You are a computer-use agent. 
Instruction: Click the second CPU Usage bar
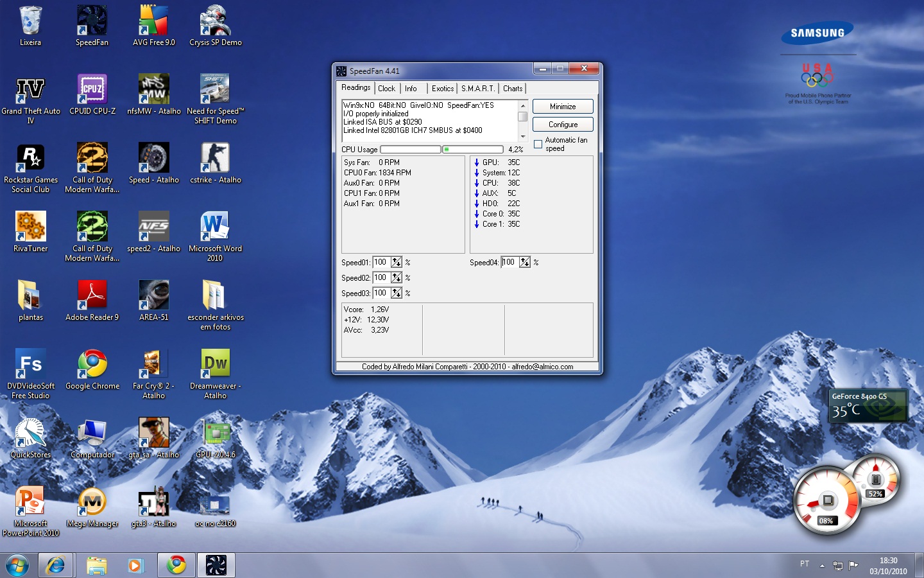[473, 150]
